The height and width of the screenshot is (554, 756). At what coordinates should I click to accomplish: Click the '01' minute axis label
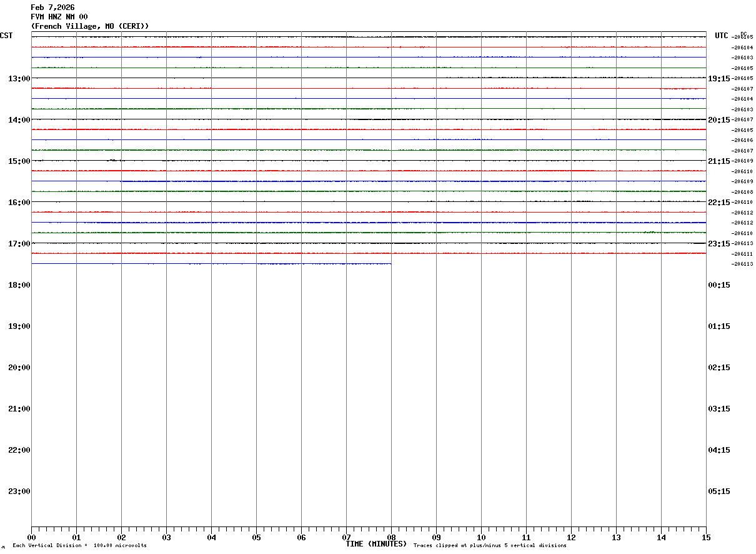[76, 537]
